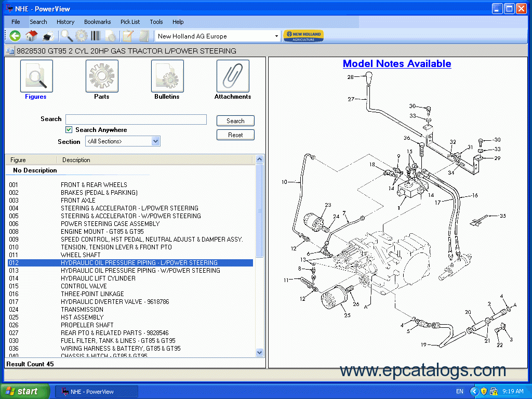
Task: Click the magnifying glass search toolbar icon
Action: click(67, 36)
